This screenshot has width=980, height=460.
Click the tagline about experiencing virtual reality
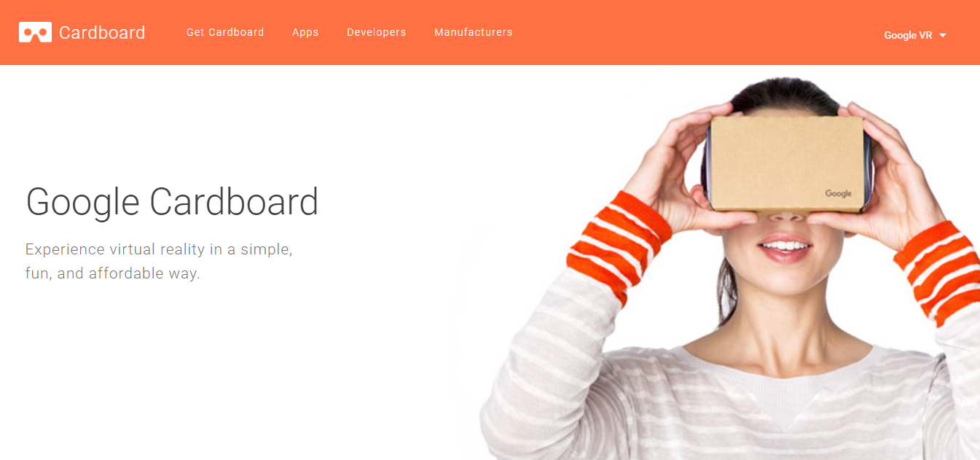[x=159, y=262]
